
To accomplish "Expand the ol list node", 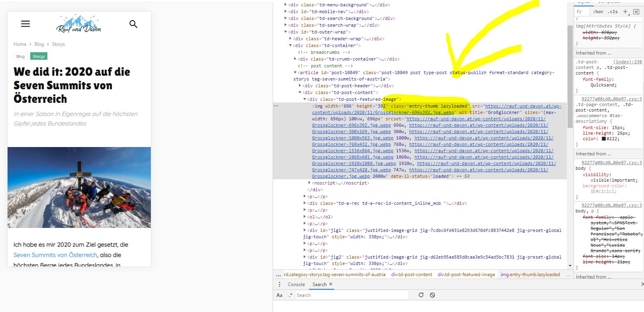I will [304, 217].
